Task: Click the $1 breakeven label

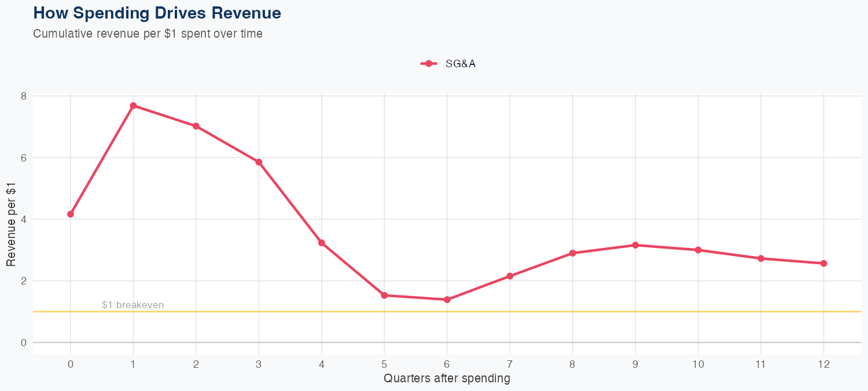Action: (x=133, y=305)
